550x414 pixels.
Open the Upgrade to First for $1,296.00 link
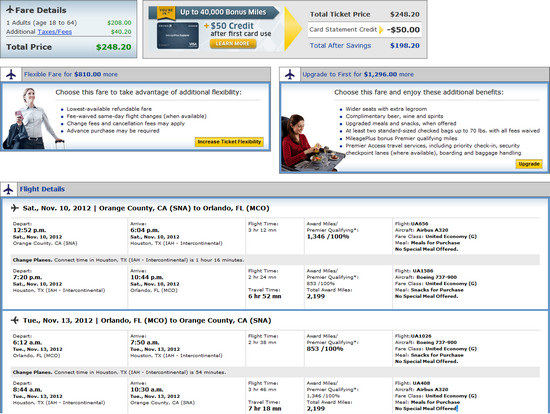[358, 74]
